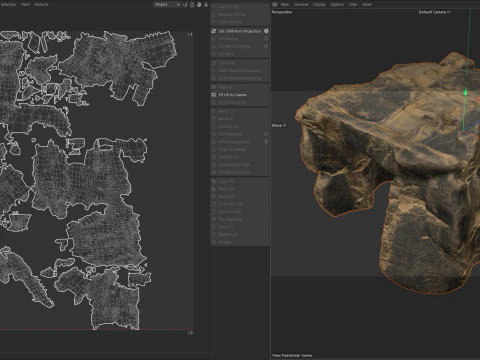The width and height of the screenshot is (480, 360).
Task: Choose the Bounding to Circle command
Action: click(234, 165)
